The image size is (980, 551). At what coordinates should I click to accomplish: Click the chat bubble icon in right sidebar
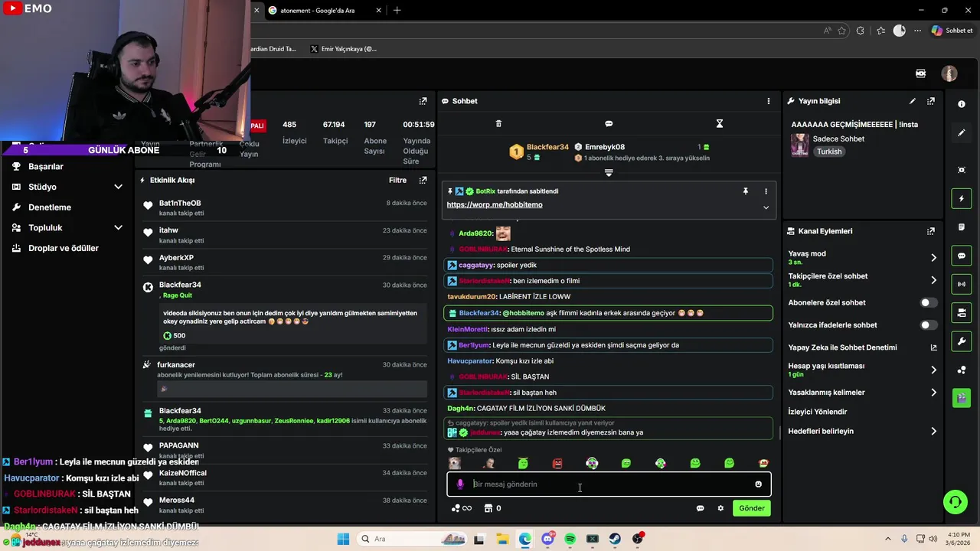tap(962, 256)
